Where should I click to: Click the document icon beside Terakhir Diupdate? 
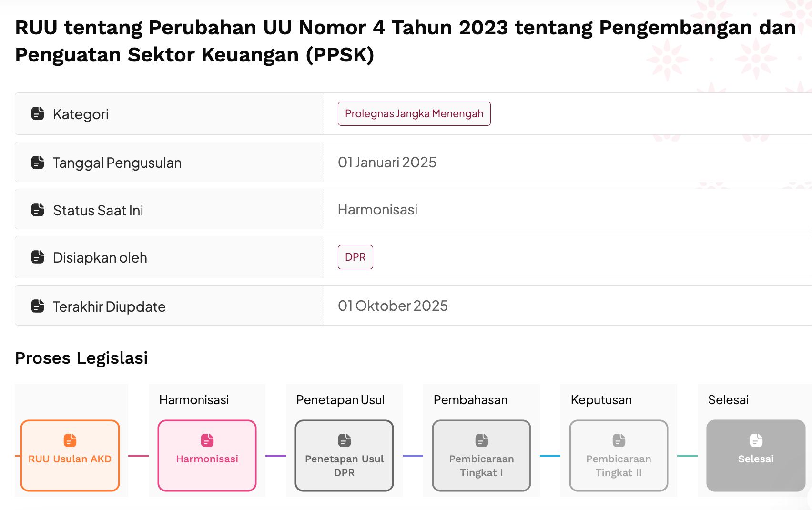click(x=38, y=306)
